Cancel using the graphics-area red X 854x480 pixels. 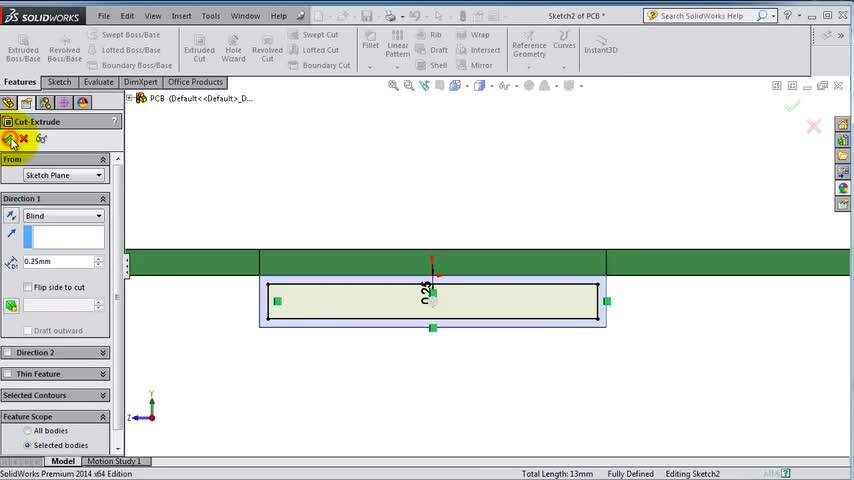click(814, 126)
